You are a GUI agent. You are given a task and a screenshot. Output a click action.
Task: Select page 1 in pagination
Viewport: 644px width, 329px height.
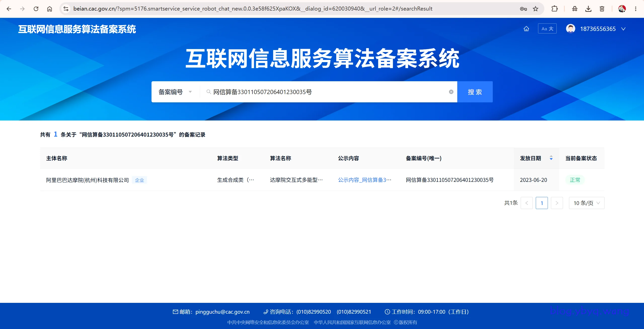[x=542, y=203]
